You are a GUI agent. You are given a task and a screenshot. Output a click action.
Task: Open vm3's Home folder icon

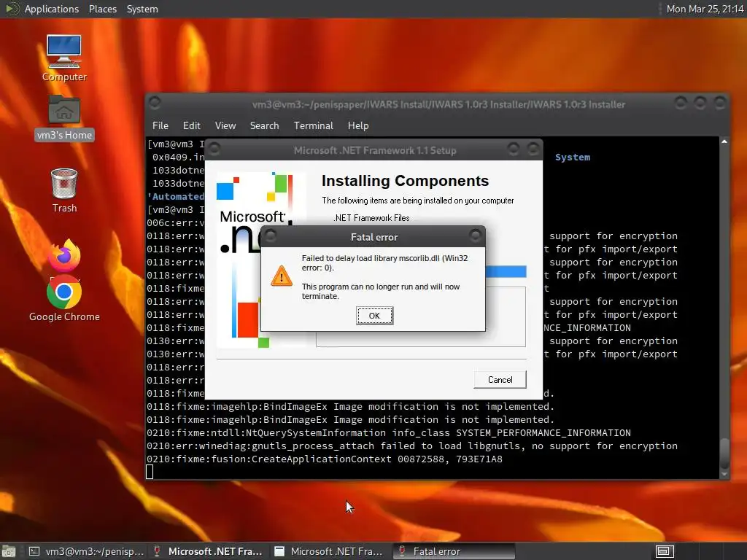click(x=64, y=117)
